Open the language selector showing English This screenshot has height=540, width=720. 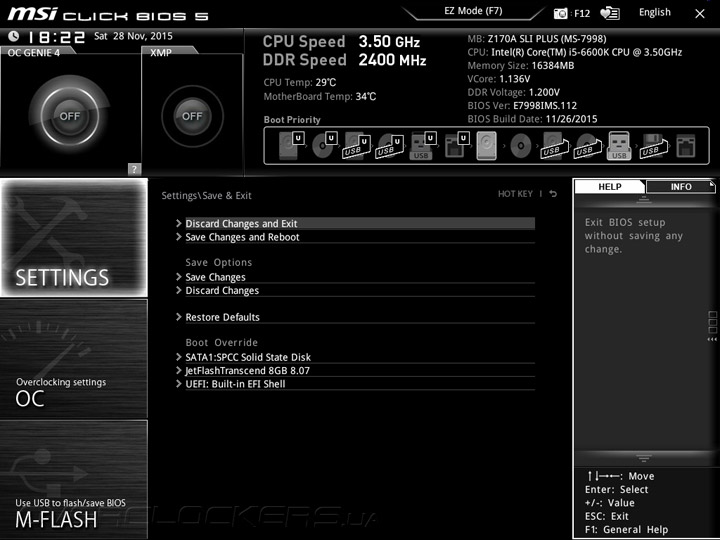click(654, 12)
